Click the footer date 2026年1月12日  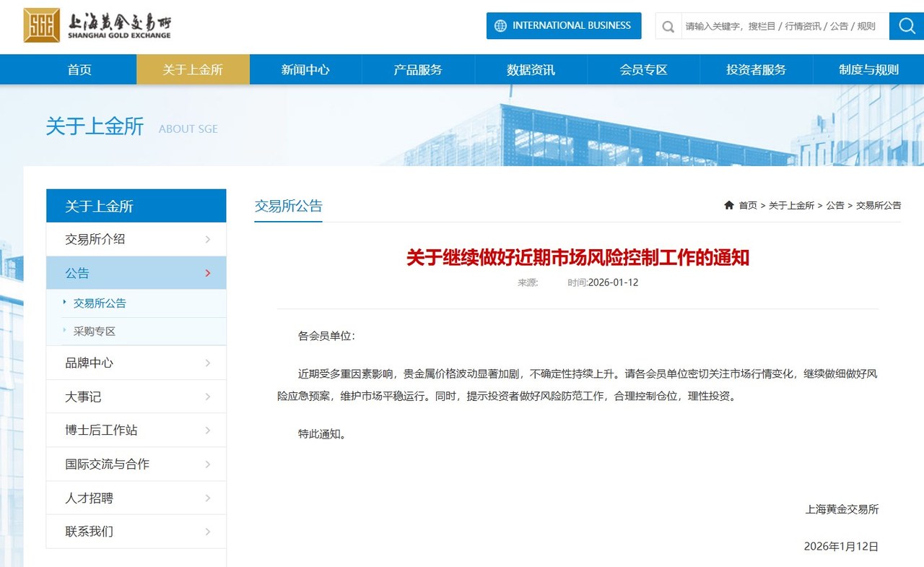841,547
